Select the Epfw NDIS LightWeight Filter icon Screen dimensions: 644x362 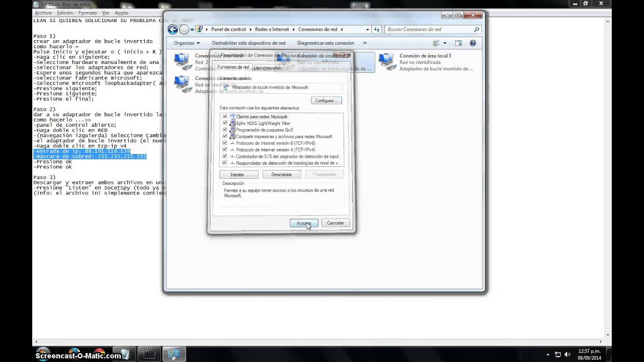pyautogui.click(x=232, y=123)
